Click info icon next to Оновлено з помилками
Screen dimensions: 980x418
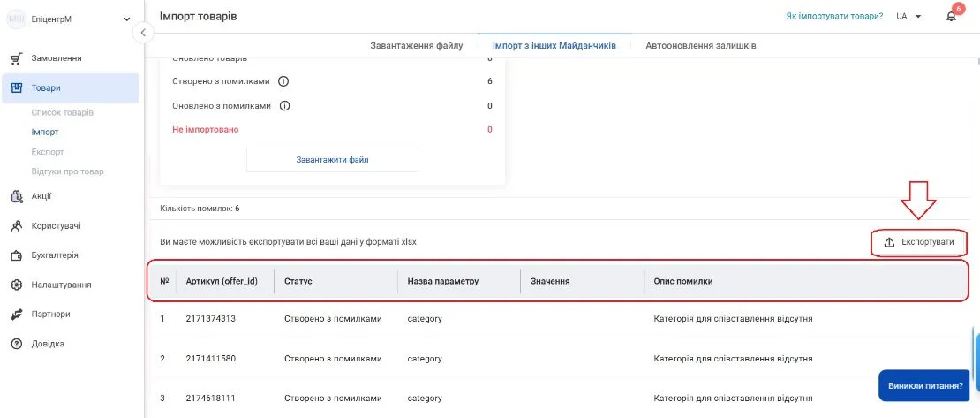[284, 106]
